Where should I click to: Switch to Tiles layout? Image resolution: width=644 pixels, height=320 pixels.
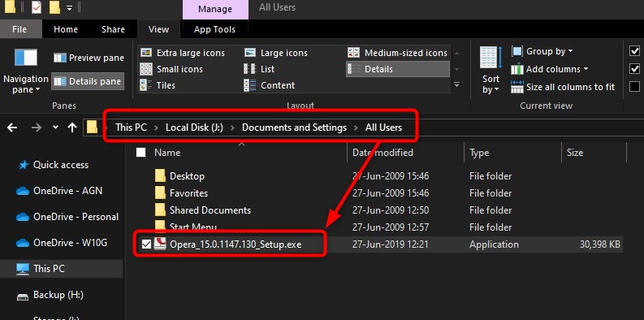pos(158,85)
